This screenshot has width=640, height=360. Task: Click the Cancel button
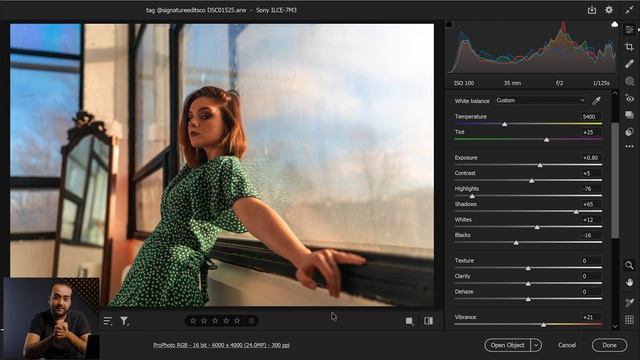567,345
